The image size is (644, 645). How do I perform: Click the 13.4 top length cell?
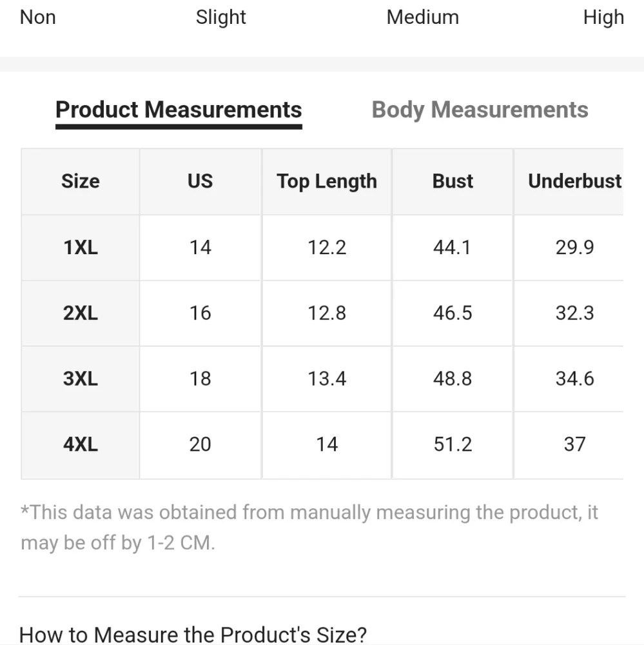click(327, 379)
